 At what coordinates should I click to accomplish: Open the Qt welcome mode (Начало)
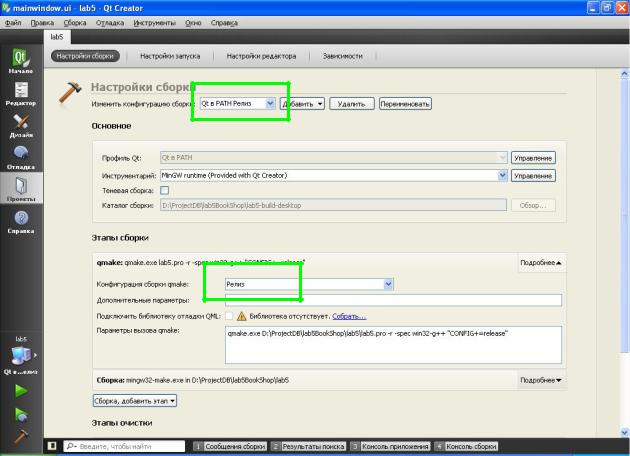click(x=21, y=60)
